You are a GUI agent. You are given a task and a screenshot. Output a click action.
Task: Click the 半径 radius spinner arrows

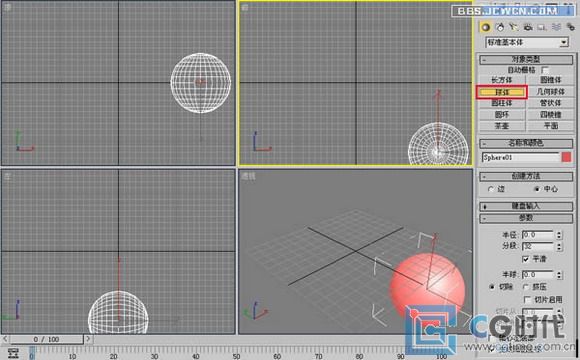(x=559, y=235)
